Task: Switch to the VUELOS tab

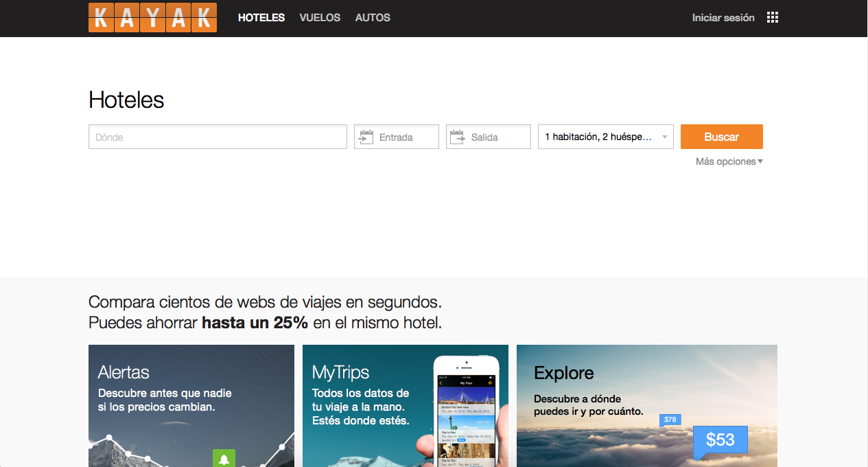Action: [320, 18]
